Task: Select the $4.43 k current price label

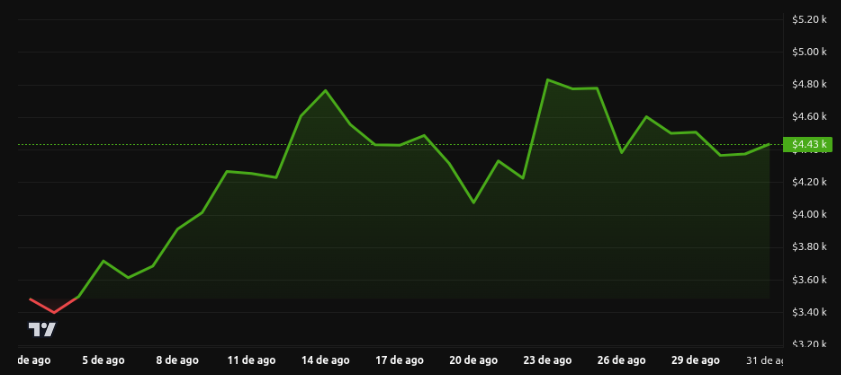Action: click(807, 144)
